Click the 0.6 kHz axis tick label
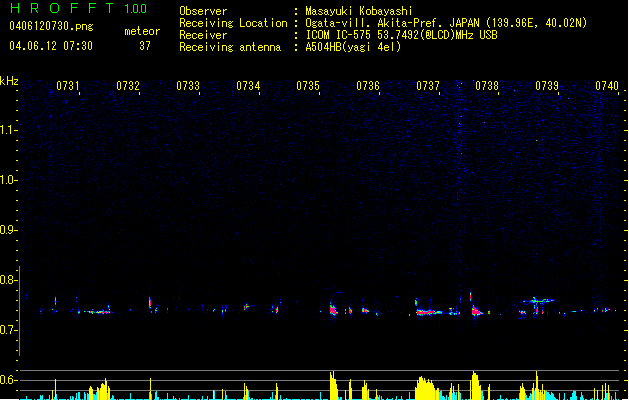The image size is (629, 400). point(8,380)
